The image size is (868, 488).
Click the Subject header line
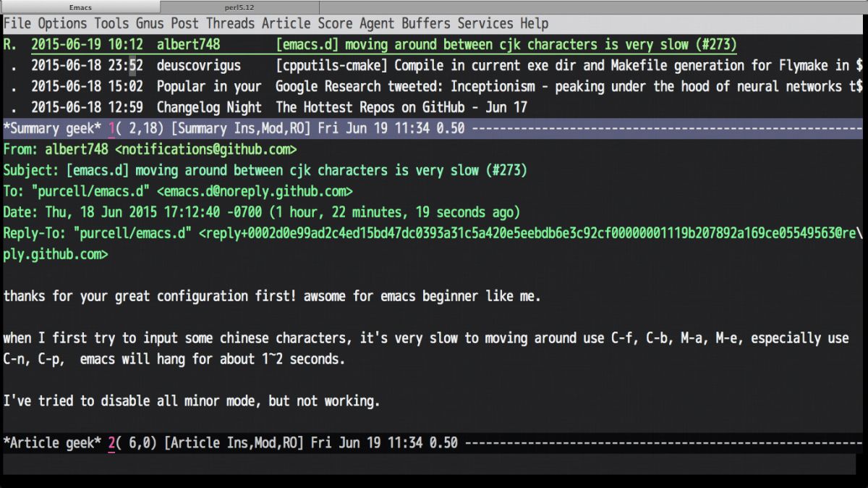[265, 171]
